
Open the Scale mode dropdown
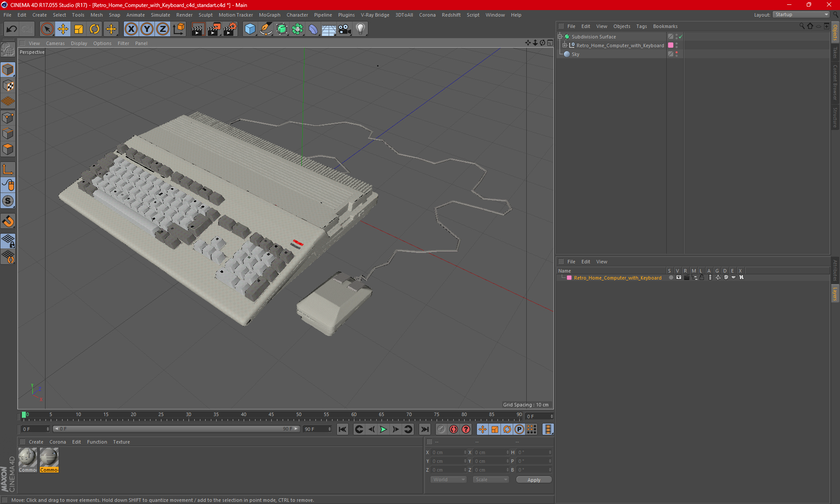(491, 479)
